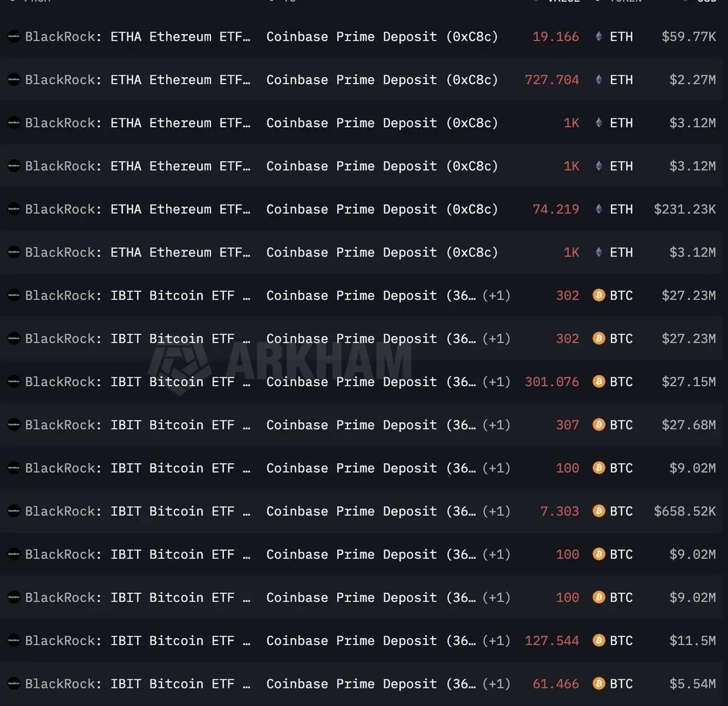Screen dimensions: 728x706
Task: Show extra addresses (+1) in the 61.466 BTC row
Action: pyautogui.click(x=496, y=684)
